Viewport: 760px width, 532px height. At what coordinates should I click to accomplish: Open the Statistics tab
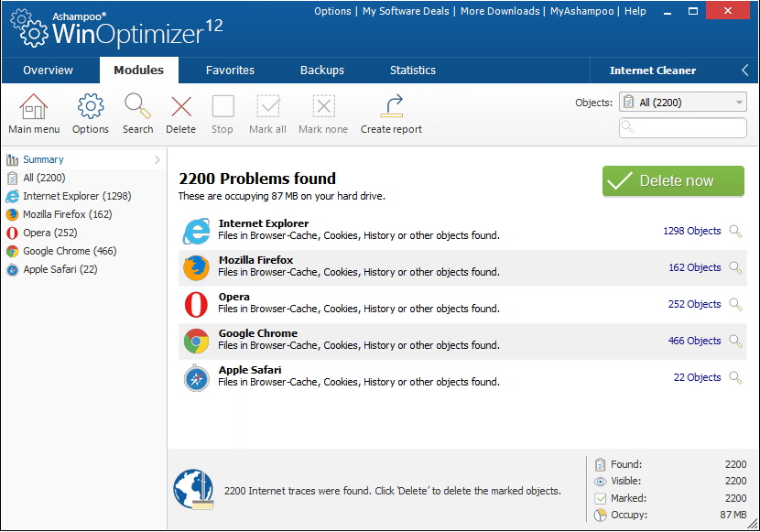coord(413,71)
